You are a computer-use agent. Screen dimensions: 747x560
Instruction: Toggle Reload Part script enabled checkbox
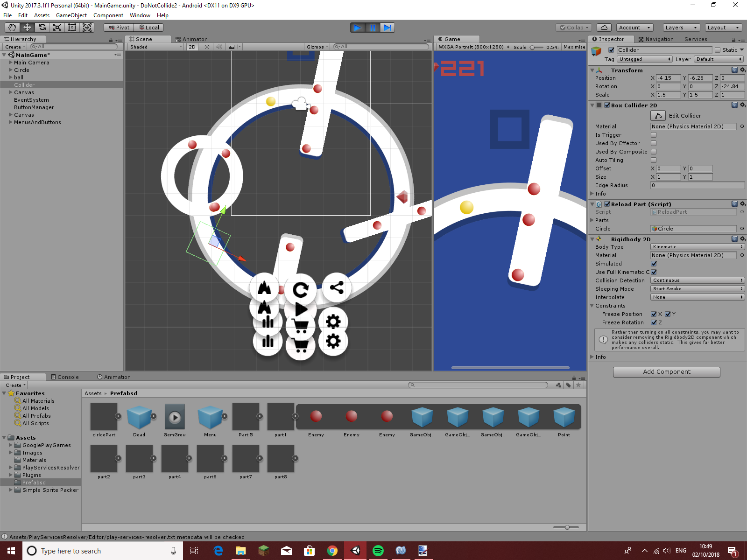pos(607,204)
